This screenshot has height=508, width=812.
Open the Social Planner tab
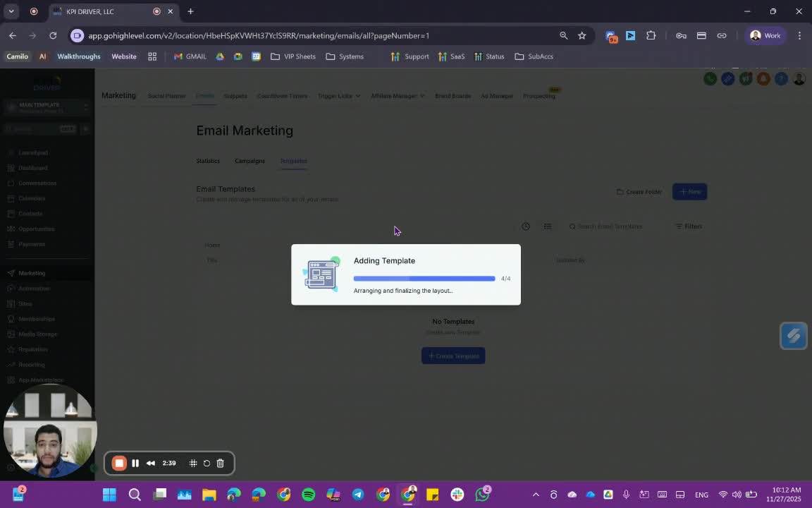click(x=167, y=96)
